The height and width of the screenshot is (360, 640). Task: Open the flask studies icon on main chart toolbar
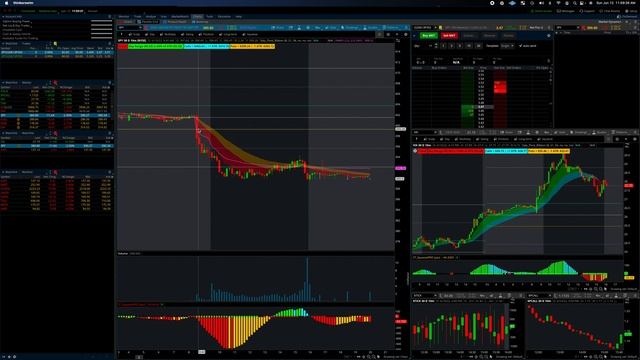(299, 28)
